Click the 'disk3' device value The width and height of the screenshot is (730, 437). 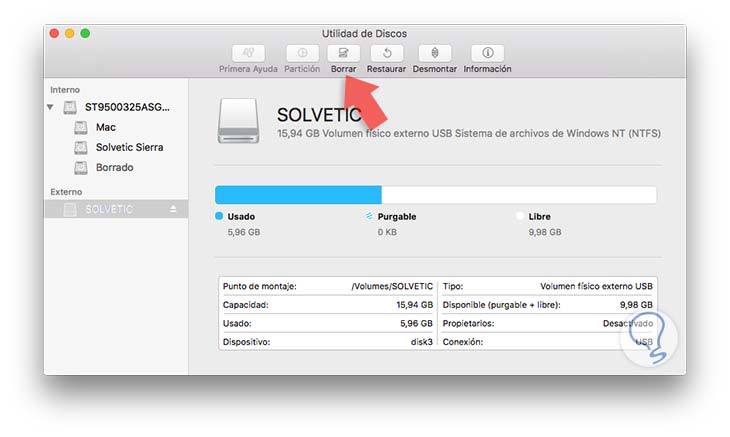[x=422, y=342]
